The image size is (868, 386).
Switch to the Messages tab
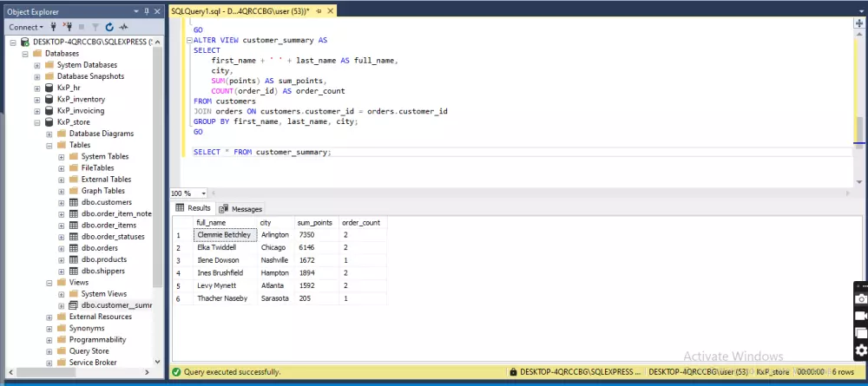click(240, 208)
